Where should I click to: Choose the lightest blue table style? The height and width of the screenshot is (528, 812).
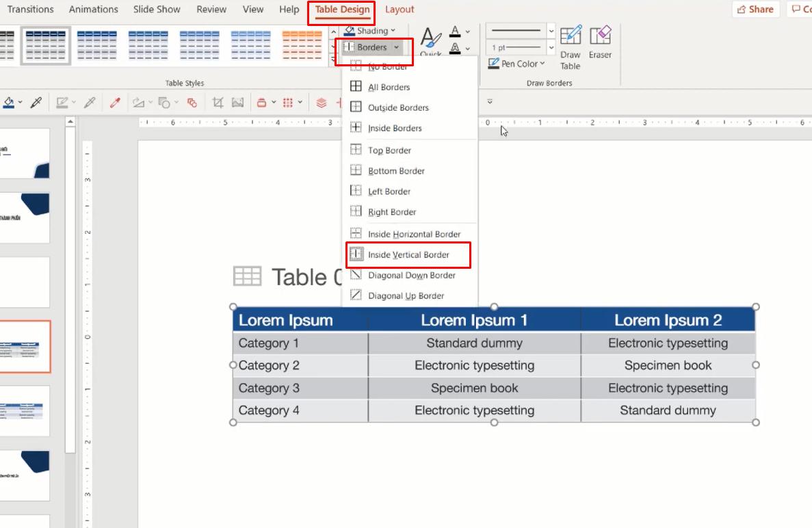click(x=250, y=46)
